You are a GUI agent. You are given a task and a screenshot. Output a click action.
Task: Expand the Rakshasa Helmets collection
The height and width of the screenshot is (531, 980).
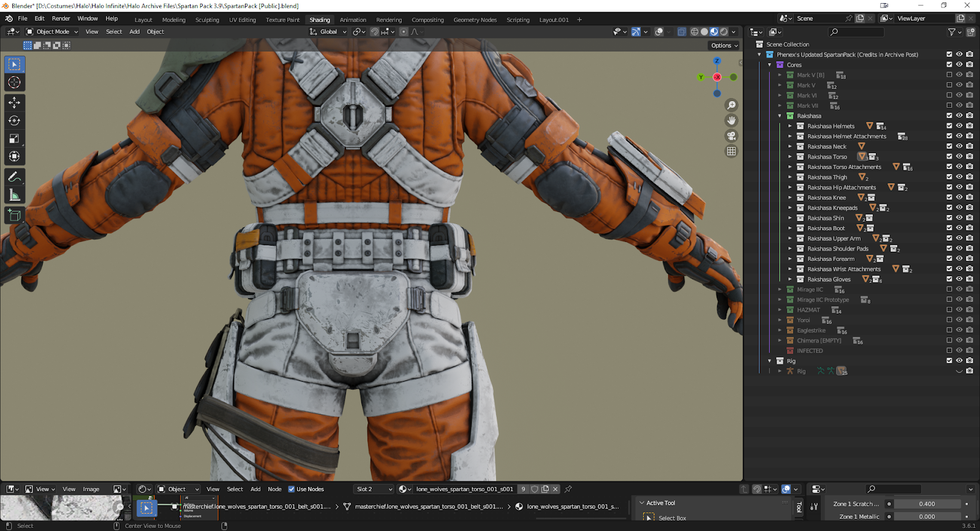[x=790, y=126]
